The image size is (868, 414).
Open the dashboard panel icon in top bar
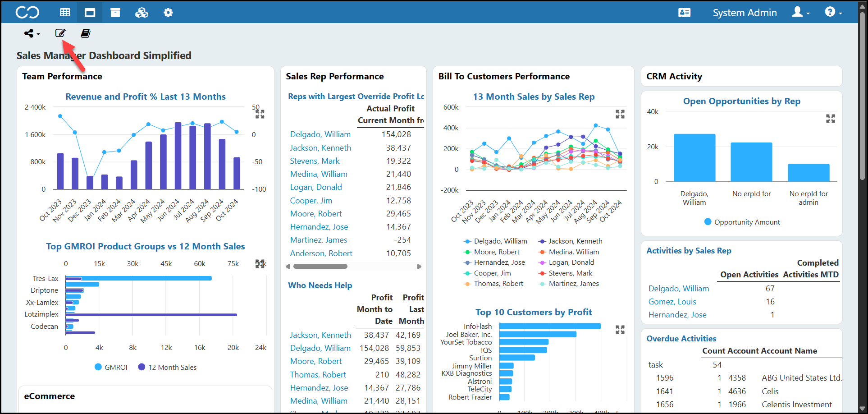point(90,13)
